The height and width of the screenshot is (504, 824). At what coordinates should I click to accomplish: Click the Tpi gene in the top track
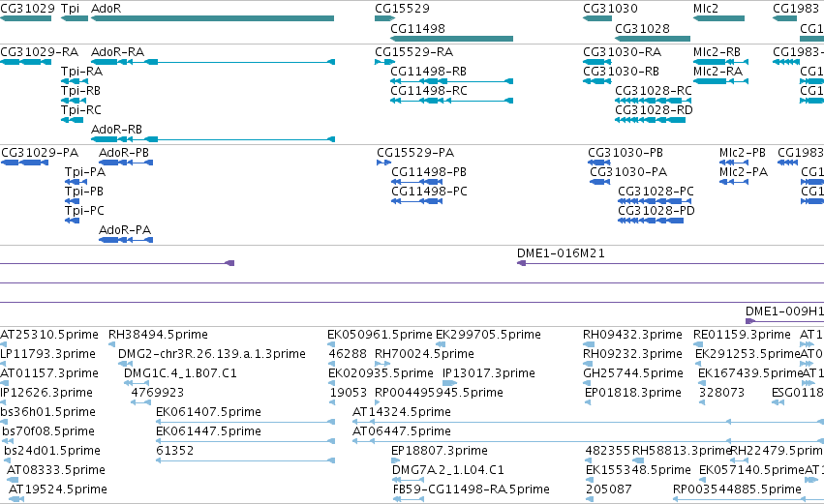(x=75, y=18)
